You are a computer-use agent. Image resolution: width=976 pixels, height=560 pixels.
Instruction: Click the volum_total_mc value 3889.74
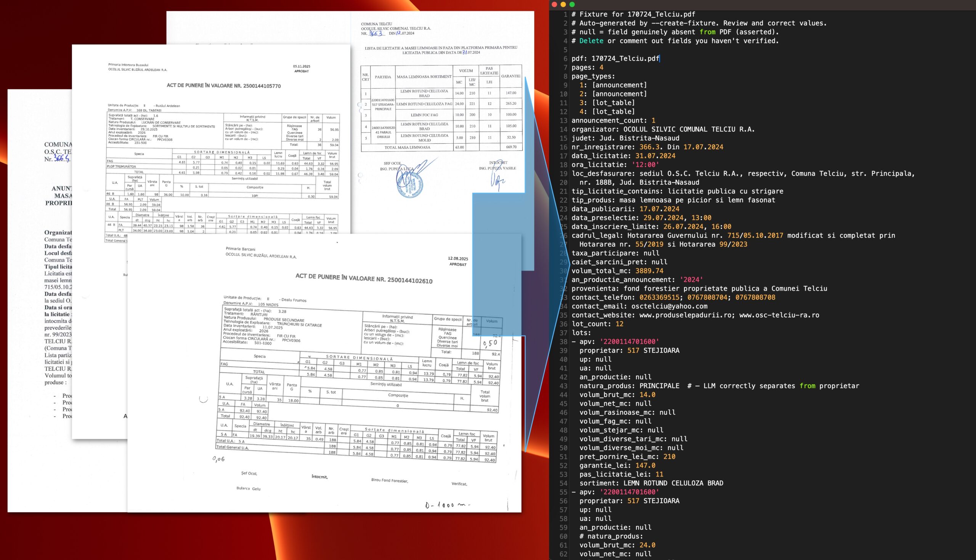[x=649, y=271]
